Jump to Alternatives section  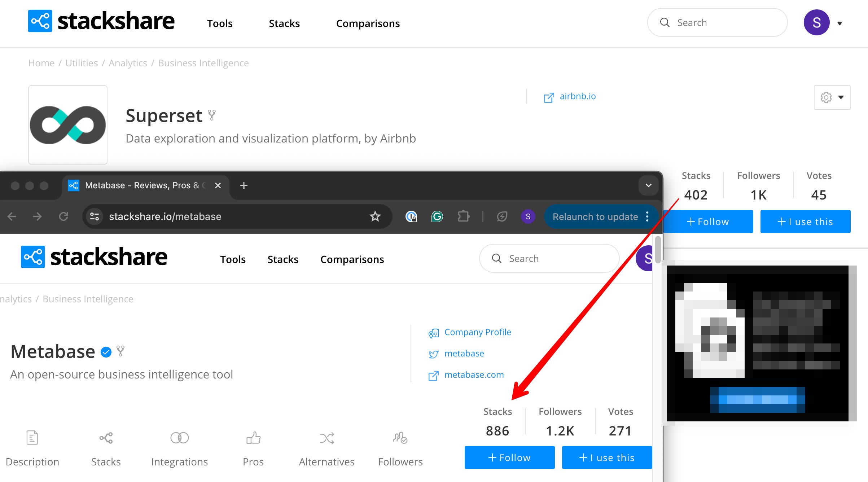[327, 449]
